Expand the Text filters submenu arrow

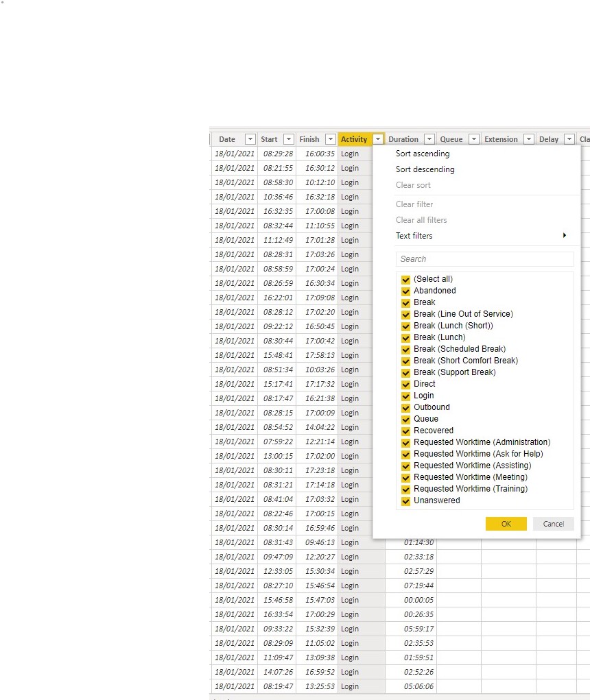(x=565, y=235)
